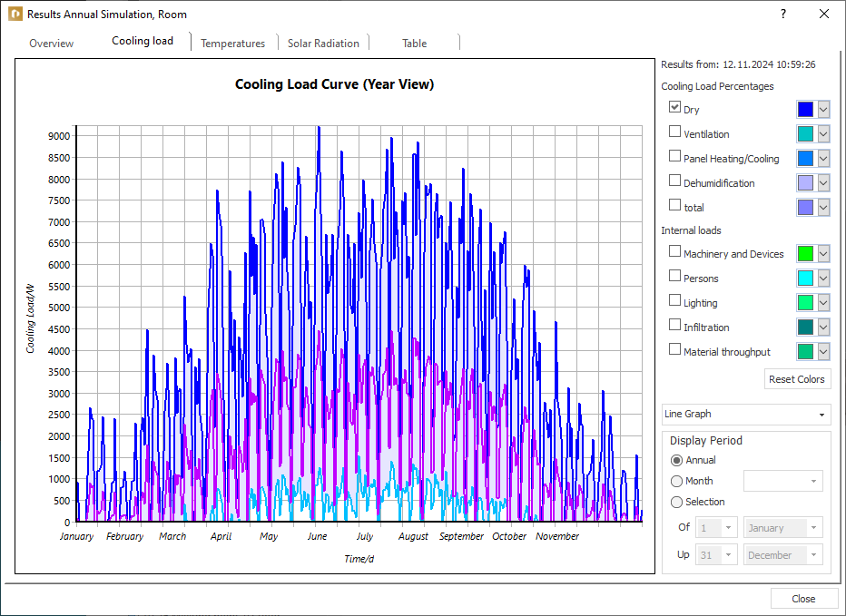846x616 pixels.
Task: Enable Panel Heating/Cooling checkbox
Action: pyautogui.click(x=674, y=155)
